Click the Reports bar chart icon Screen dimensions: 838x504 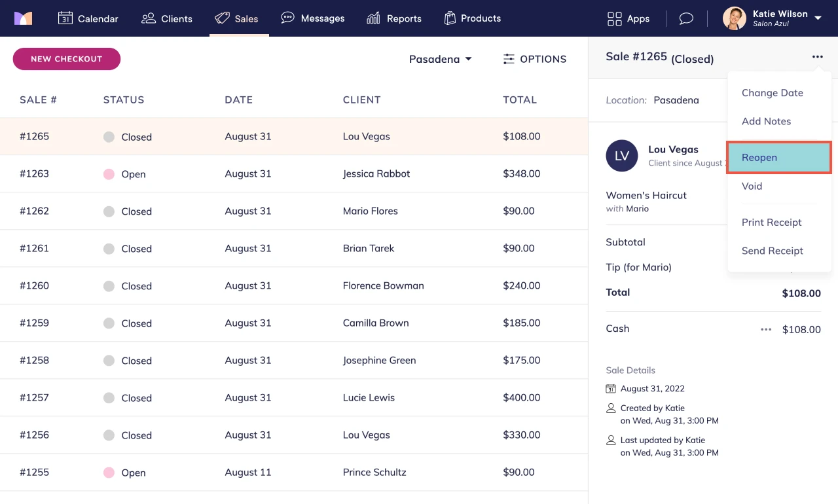tap(374, 18)
